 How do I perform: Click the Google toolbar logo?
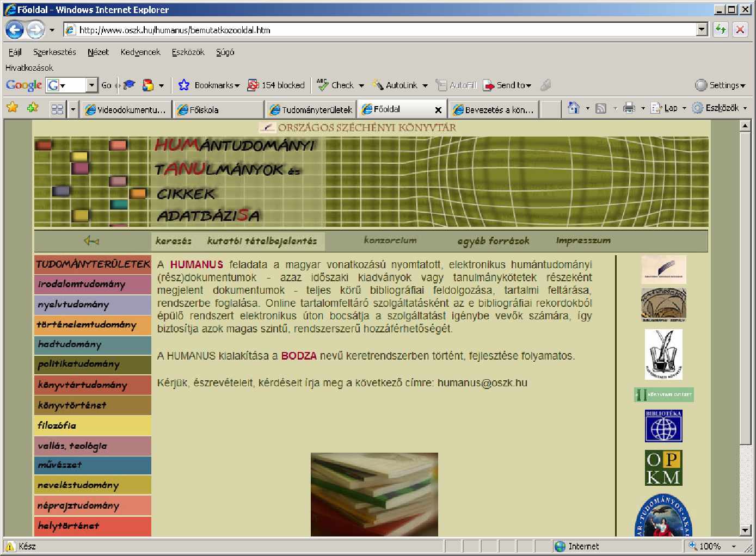click(24, 85)
